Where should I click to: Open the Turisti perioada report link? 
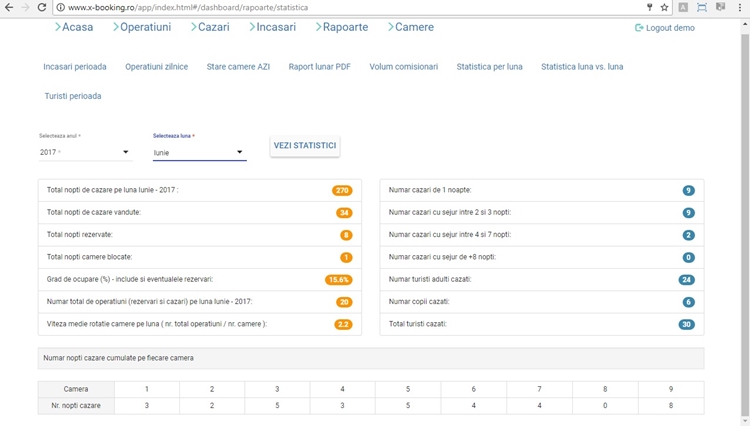click(x=72, y=96)
